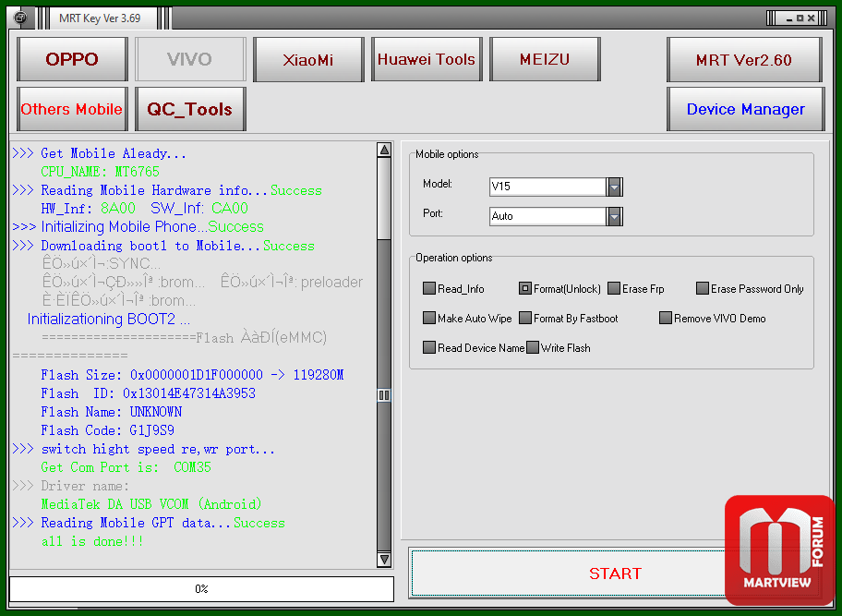Open the QC_Tools section
This screenshot has width=842, height=616.
[190, 109]
